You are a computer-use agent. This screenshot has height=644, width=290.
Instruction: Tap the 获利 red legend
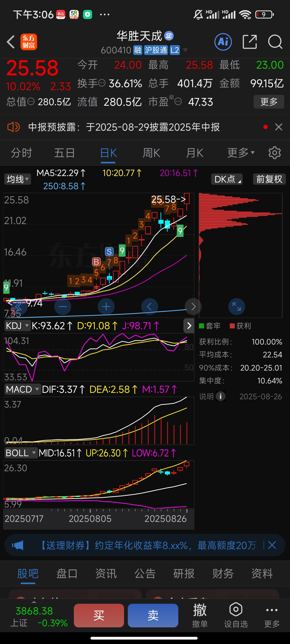click(x=240, y=326)
